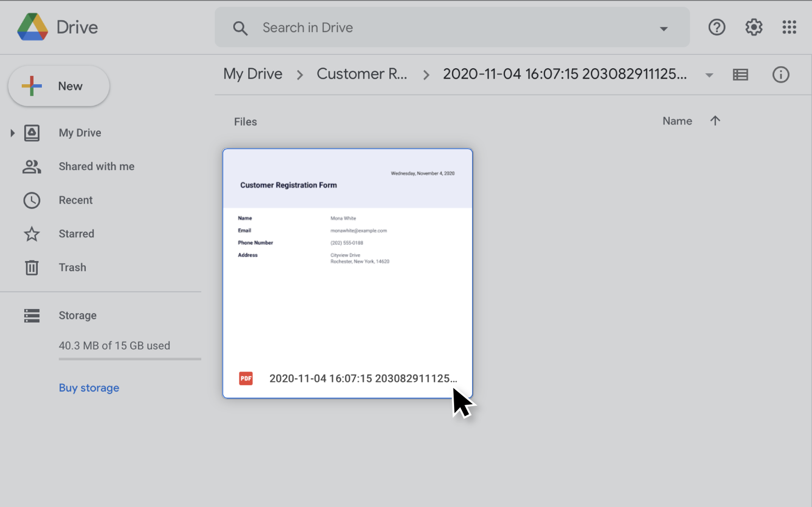This screenshot has width=812, height=507.
Task: Reverse sort direction with arrow
Action: click(715, 121)
